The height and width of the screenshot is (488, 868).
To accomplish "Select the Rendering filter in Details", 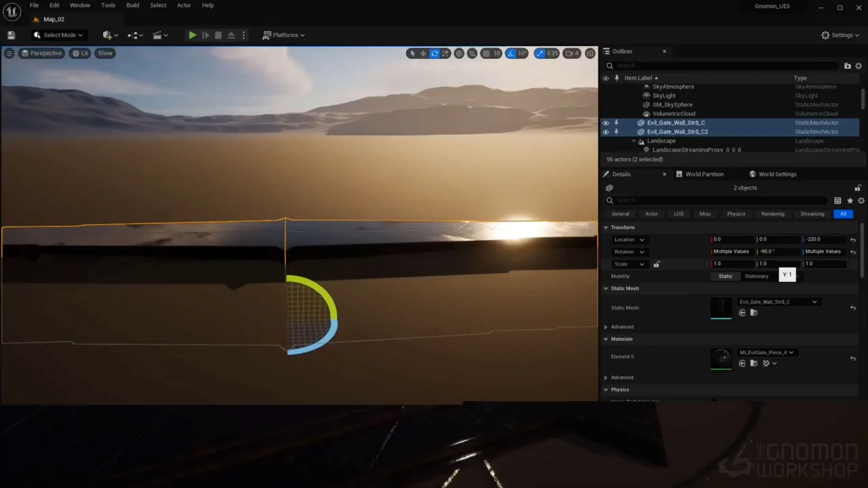I will [773, 214].
